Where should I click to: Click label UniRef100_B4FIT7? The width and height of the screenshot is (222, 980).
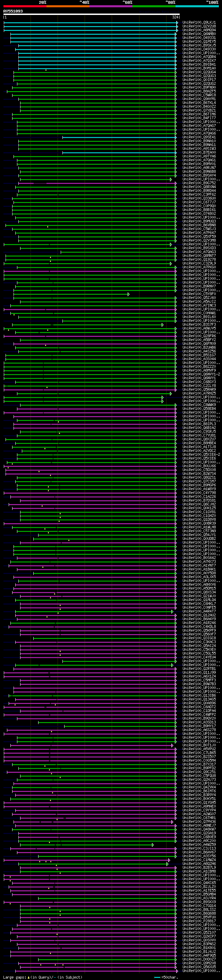coord(199,118)
